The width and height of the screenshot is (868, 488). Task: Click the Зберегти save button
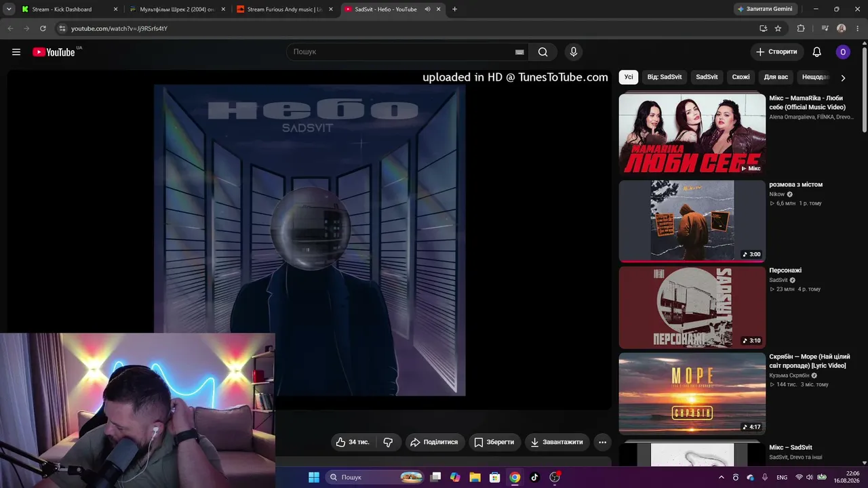click(x=494, y=442)
